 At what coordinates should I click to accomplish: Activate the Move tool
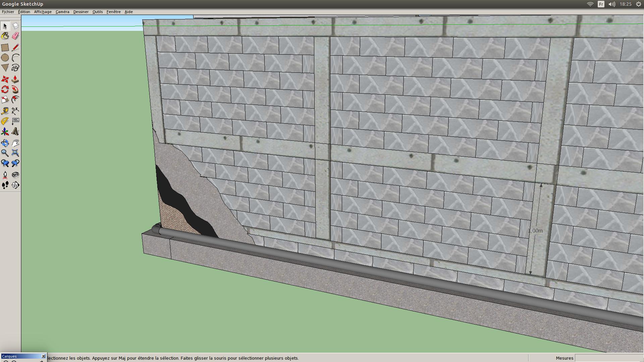click(x=5, y=79)
